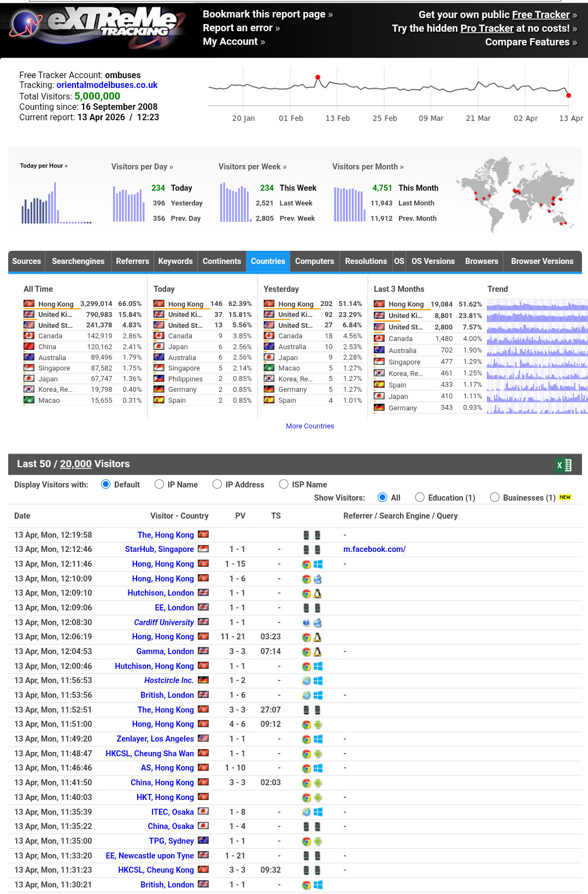Open the More Countries link

tap(310, 426)
